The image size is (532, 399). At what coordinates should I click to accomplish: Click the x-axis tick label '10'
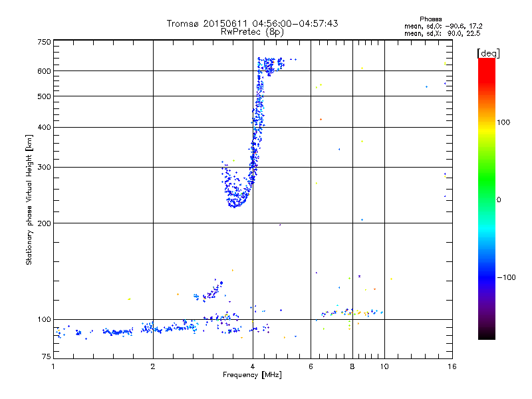coord(384,366)
